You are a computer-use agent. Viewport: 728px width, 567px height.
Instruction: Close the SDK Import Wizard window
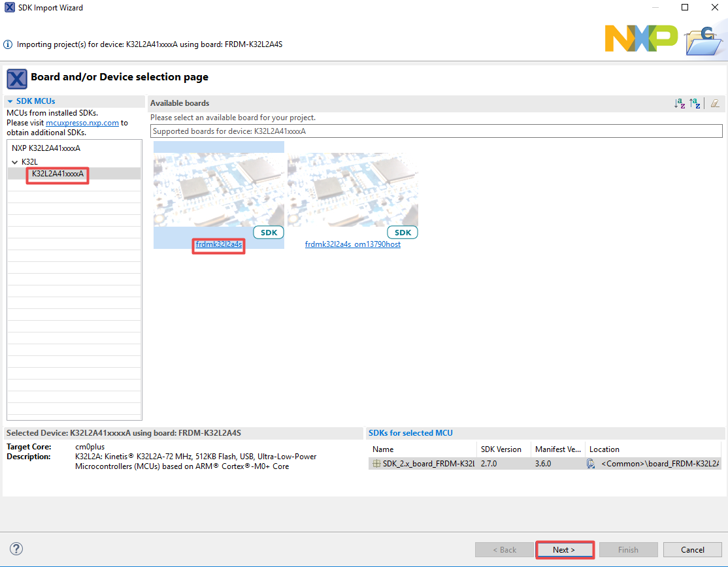[715, 7]
